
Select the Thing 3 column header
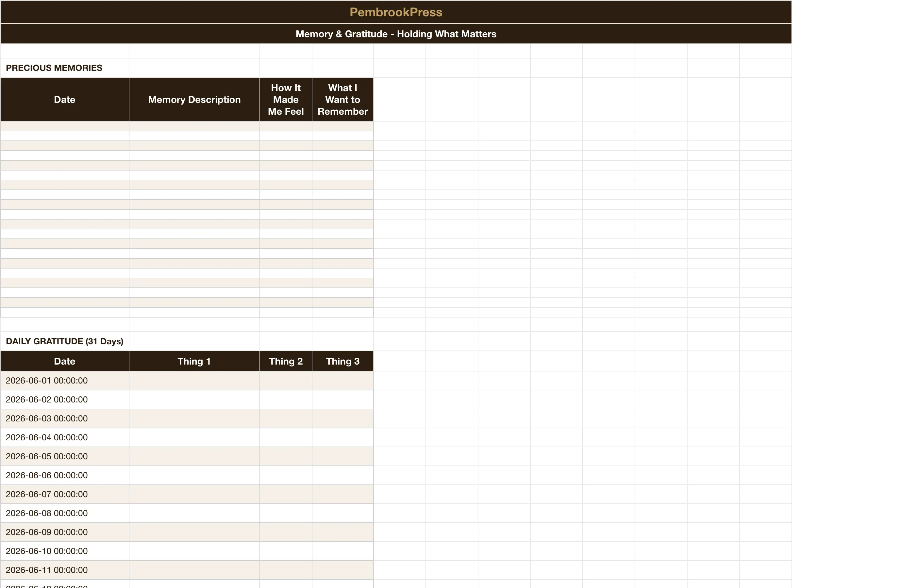tap(342, 361)
